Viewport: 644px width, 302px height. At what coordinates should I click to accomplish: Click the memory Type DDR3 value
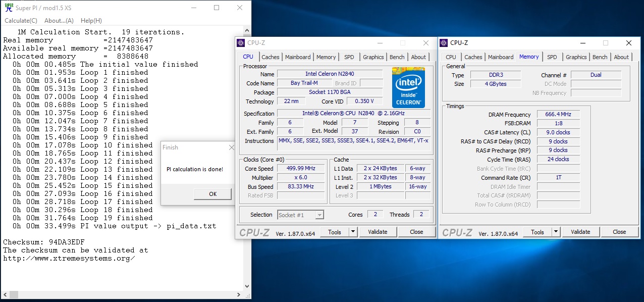[495, 75]
